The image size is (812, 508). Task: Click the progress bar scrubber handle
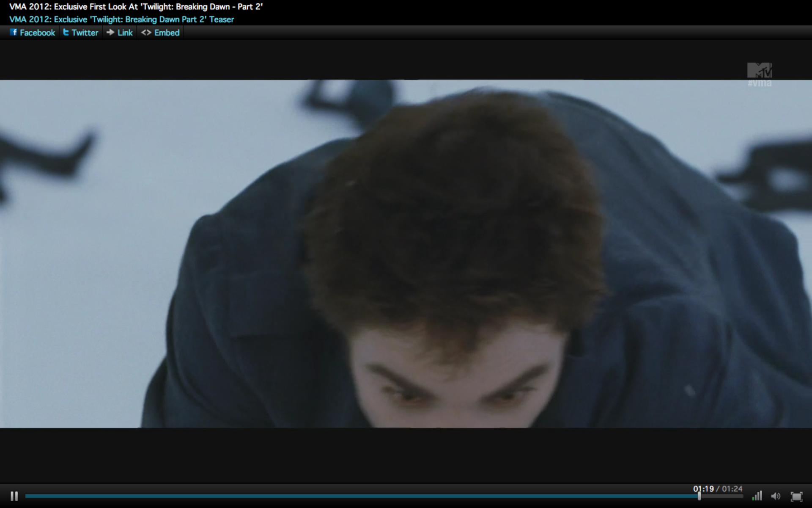point(699,496)
